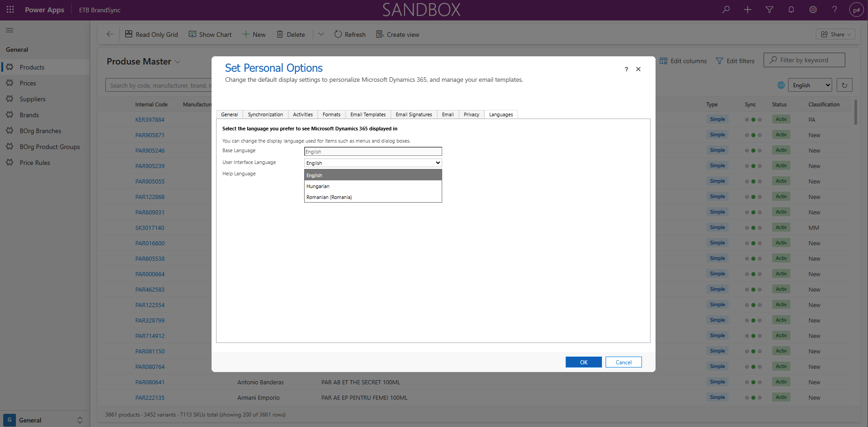
Task: Open the settings gear
Action: pos(813,10)
